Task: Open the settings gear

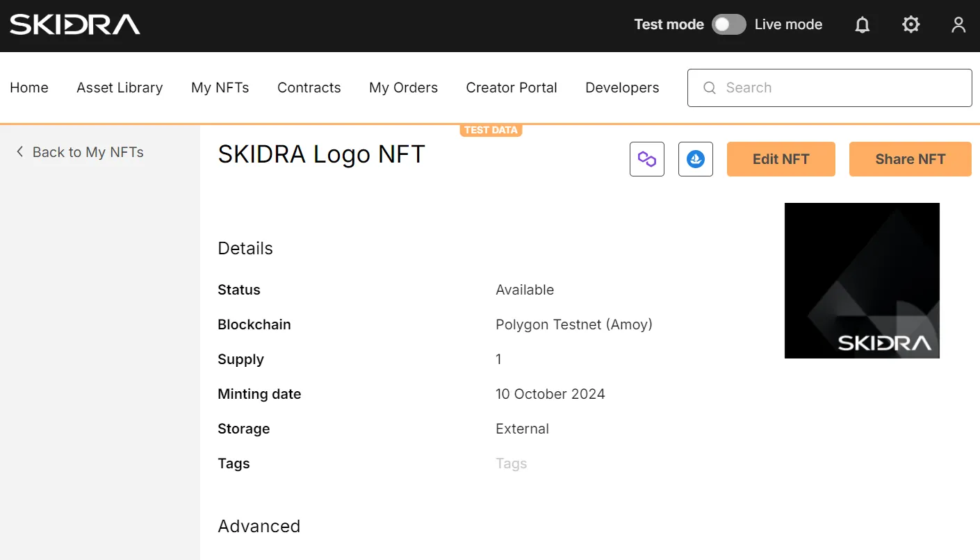Action: coord(910,25)
